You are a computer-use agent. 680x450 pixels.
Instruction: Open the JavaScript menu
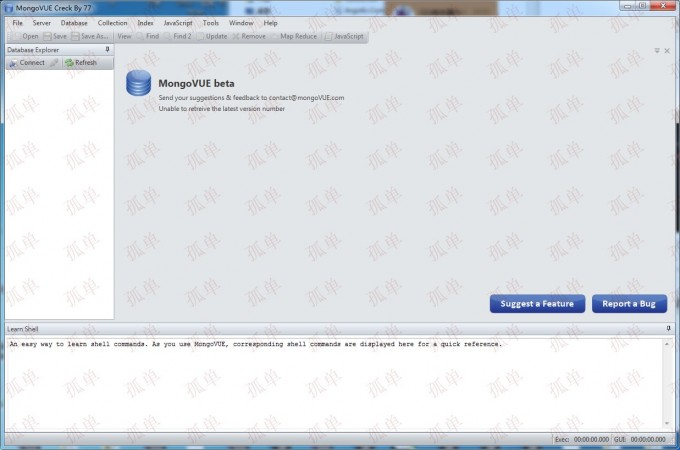pos(178,23)
